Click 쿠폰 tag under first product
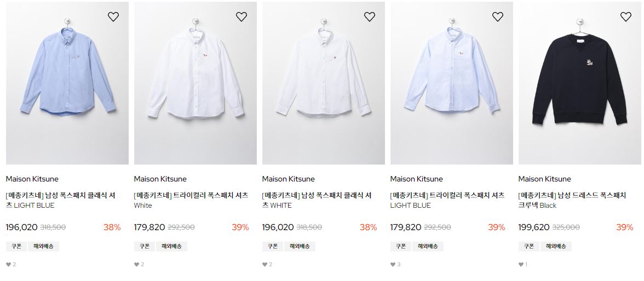Viewport: 644px width, 281px height. tap(16, 246)
